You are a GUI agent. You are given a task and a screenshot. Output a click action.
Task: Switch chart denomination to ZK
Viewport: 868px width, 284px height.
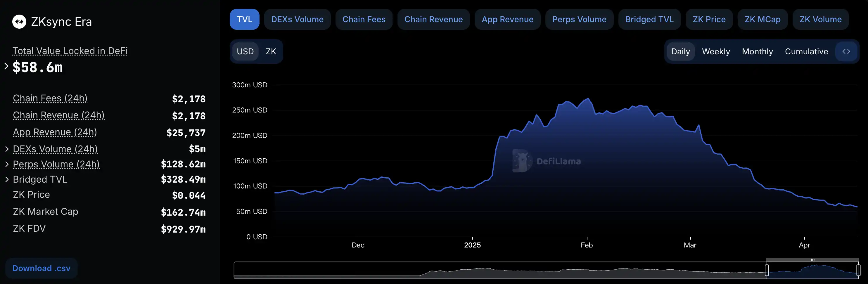pyautogui.click(x=271, y=51)
